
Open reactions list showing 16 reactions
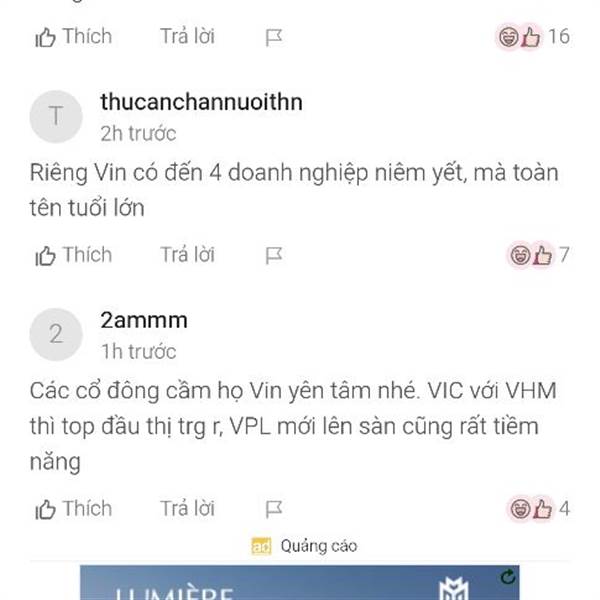pyautogui.click(x=533, y=37)
